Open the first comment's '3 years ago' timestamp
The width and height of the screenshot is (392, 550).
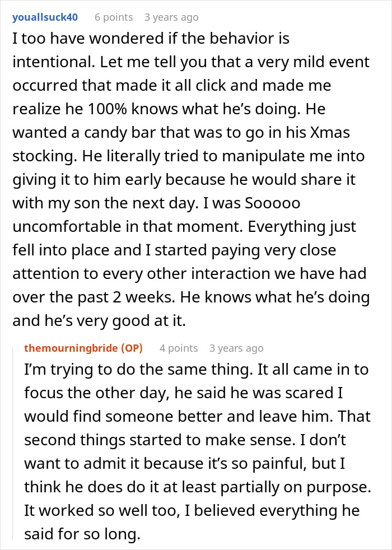(171, 17)
